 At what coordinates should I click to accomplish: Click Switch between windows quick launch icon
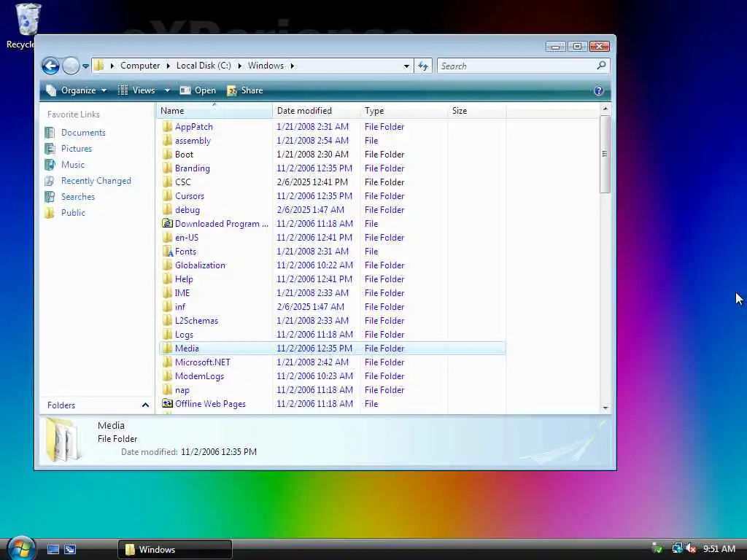pos(70,550)
